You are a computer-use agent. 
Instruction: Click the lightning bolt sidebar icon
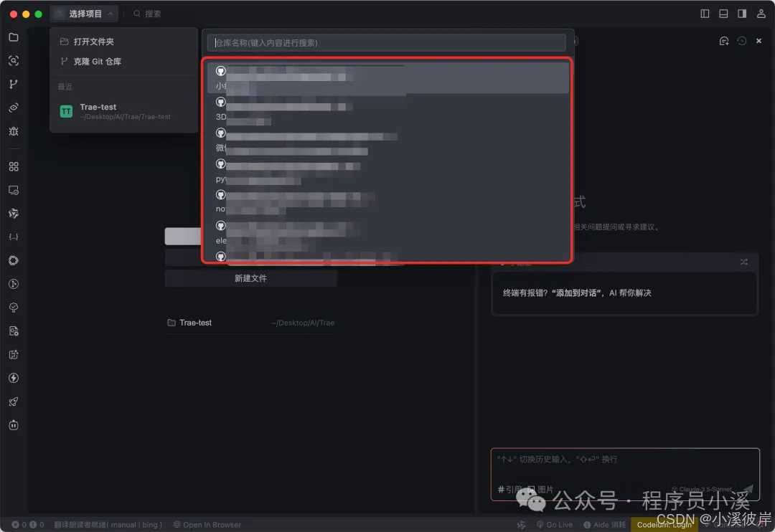coord(14,378)
